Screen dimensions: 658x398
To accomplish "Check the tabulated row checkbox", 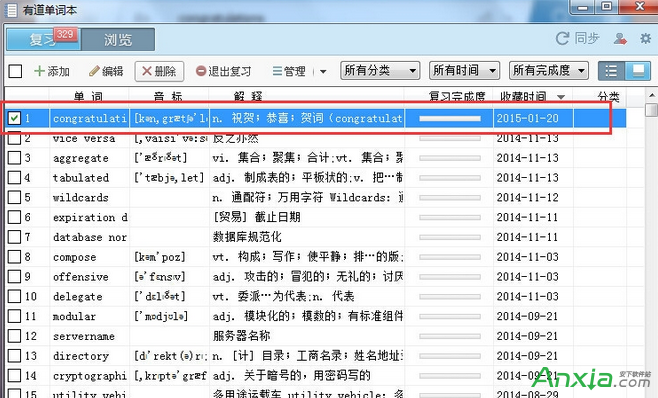I will click(x=14, y=178).
